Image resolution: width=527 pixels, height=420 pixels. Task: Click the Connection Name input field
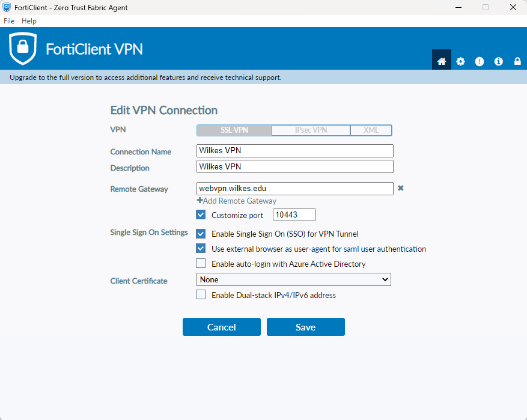tap(294, 150)
